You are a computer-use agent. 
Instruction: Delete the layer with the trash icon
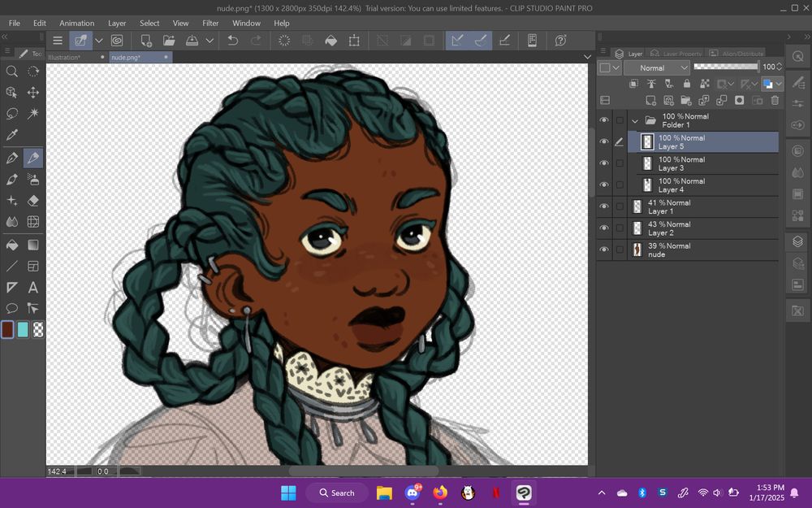tap(775, 100)
